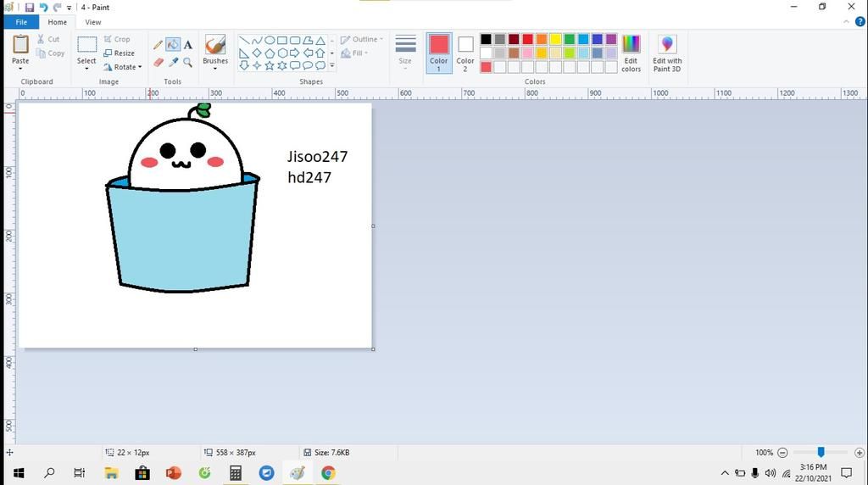Viewport: 868px width, 485px height.
Task: Click the zoom slider handle
Action: 821,452
